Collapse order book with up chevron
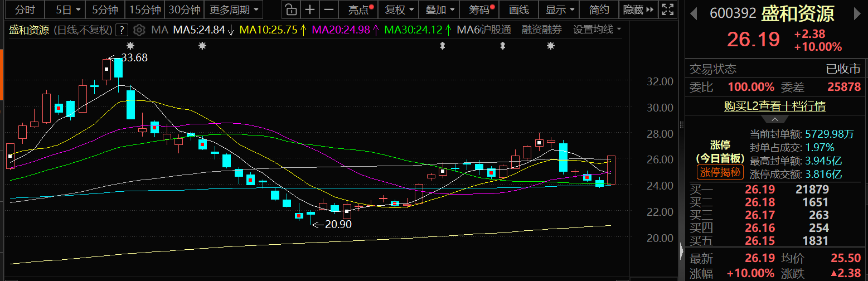The width and height of the screenshot is (868, 281). pyautogui.click(x=775, y=119)
